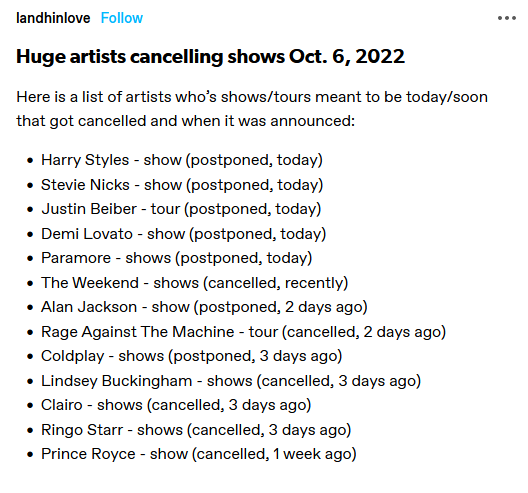Select the Demi Lovato list entry
Image resolution: width=528 pixels, height=493 pixels.
pos(184,234)
